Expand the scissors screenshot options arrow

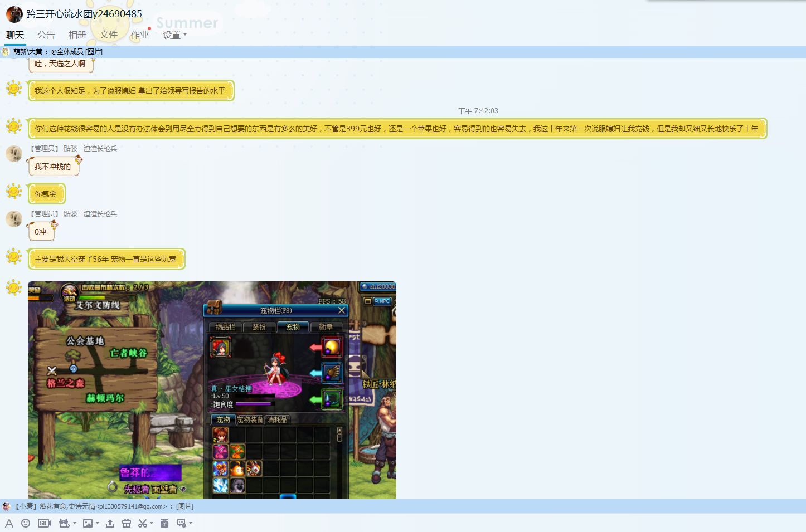(152, 523)
